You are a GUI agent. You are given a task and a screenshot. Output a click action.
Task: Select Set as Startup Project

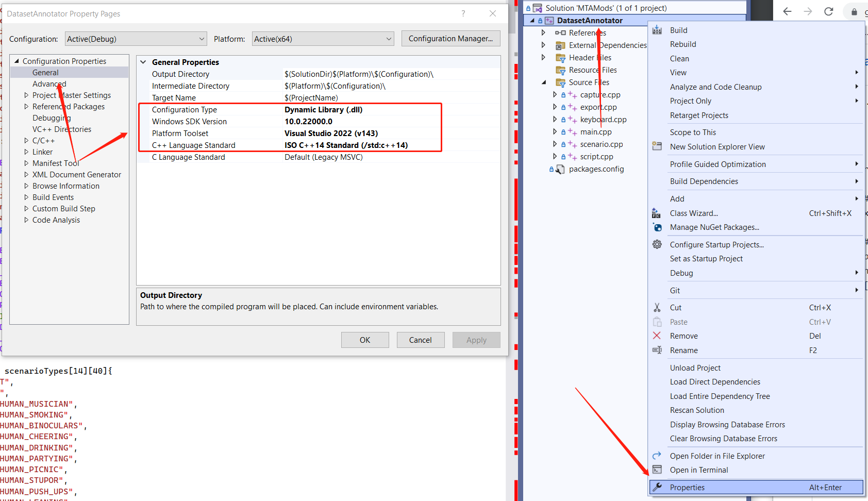pos(706,259)
